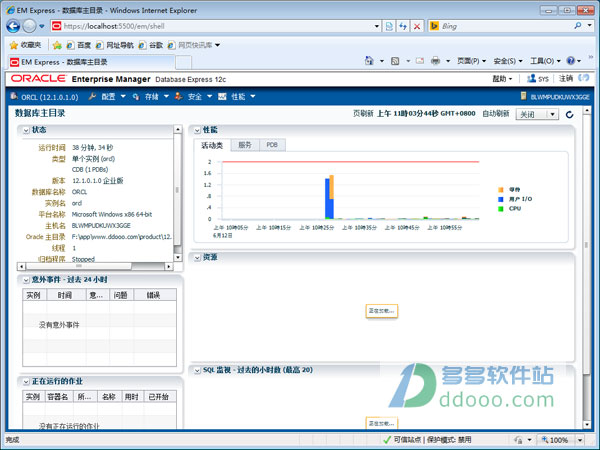600x450 pixels.
Task: Open the 配置 (Configuration) menu
Action: tap(108, 97)
